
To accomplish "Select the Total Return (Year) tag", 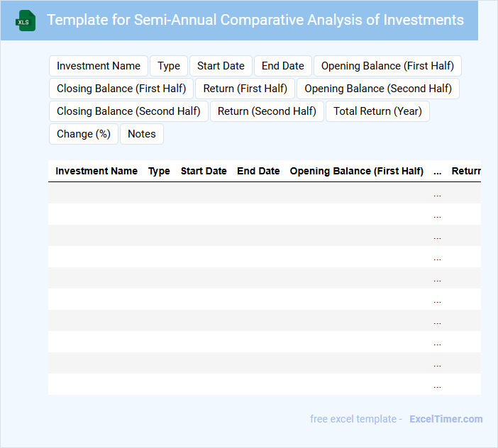I will (377, 111).
